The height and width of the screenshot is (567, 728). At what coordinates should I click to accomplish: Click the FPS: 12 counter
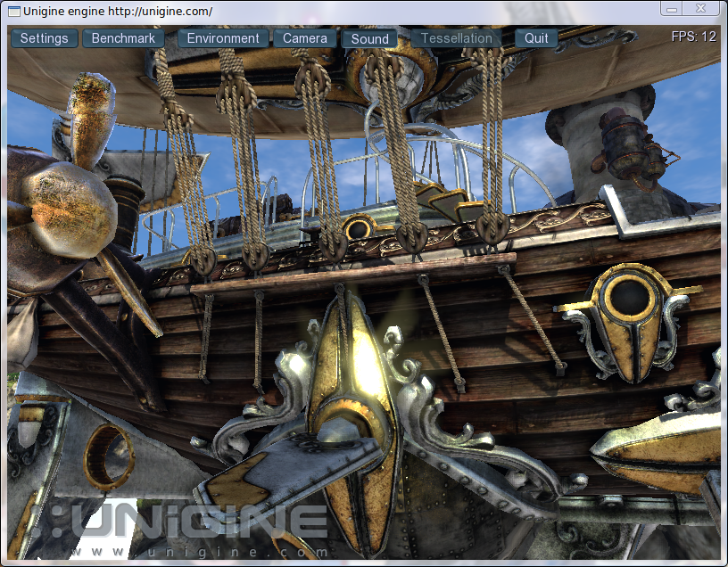[693, 37]
